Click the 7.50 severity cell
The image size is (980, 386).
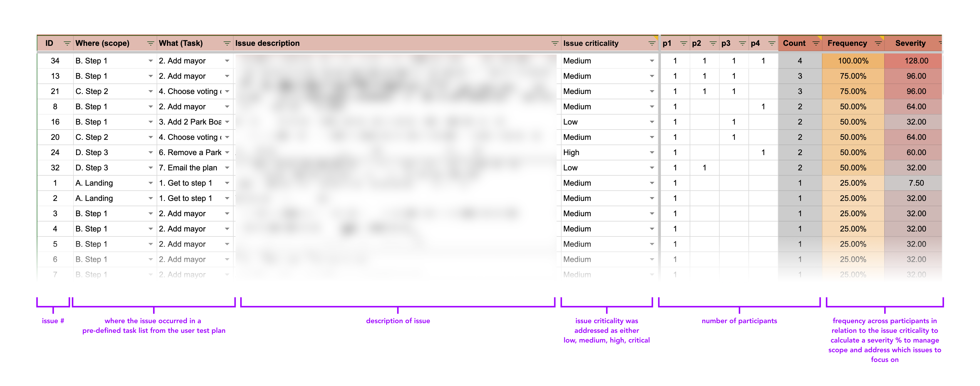(x=913, y=183)
